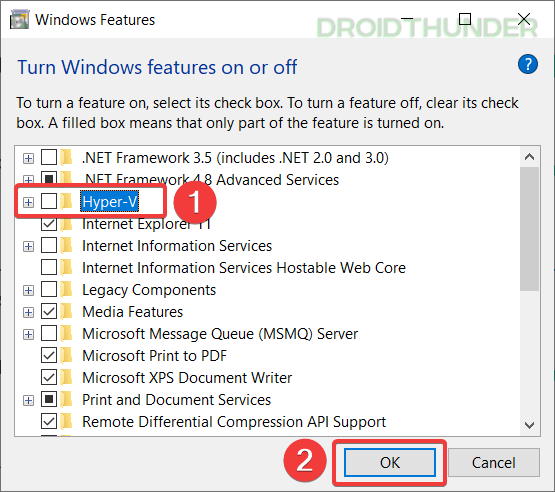Uncheck Microsoft Print to PDF checkbox
The width and height of the screenshot is (555, 492).
tap(49, 355)
